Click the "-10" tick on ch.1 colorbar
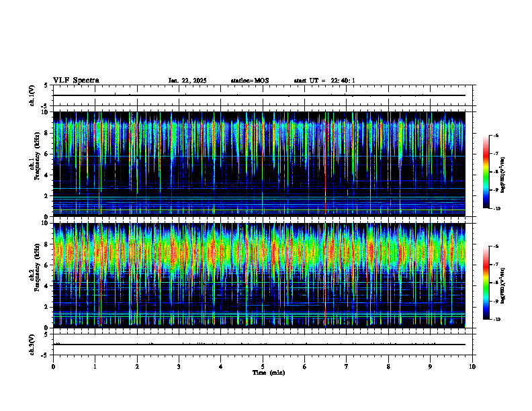Viewport: 532px width, 411px height. [497, 209]
